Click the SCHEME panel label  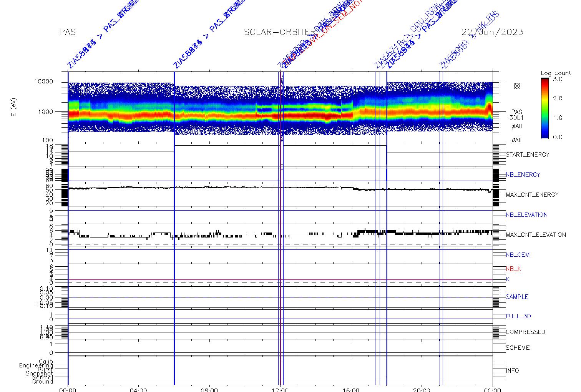point(518,348)
